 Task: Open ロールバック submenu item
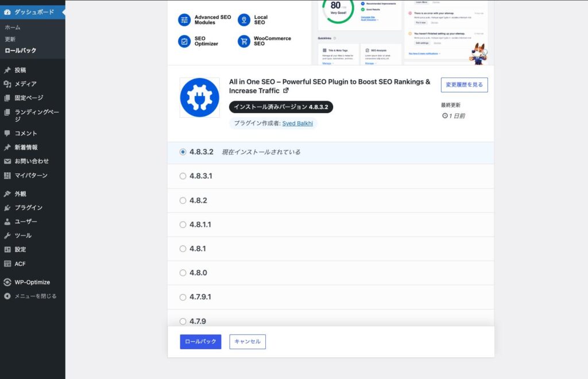[21, 50]
